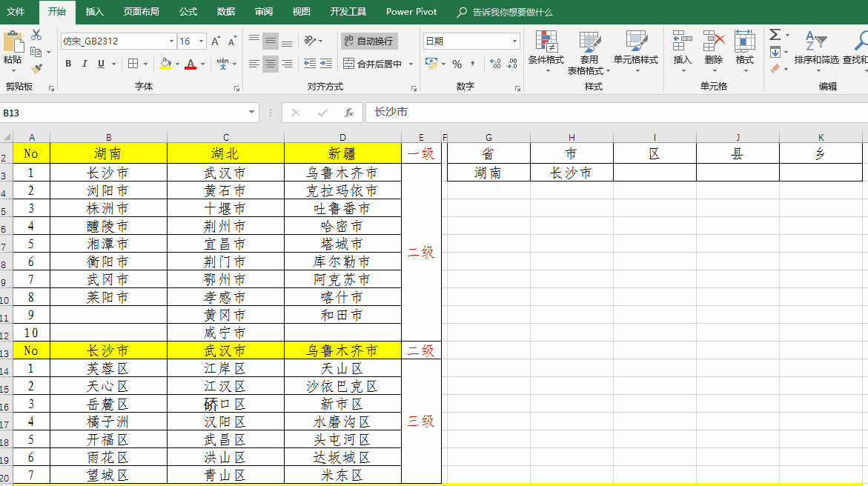Apply comma style
The image size is (868, 486).
click(x=473, y=64)
